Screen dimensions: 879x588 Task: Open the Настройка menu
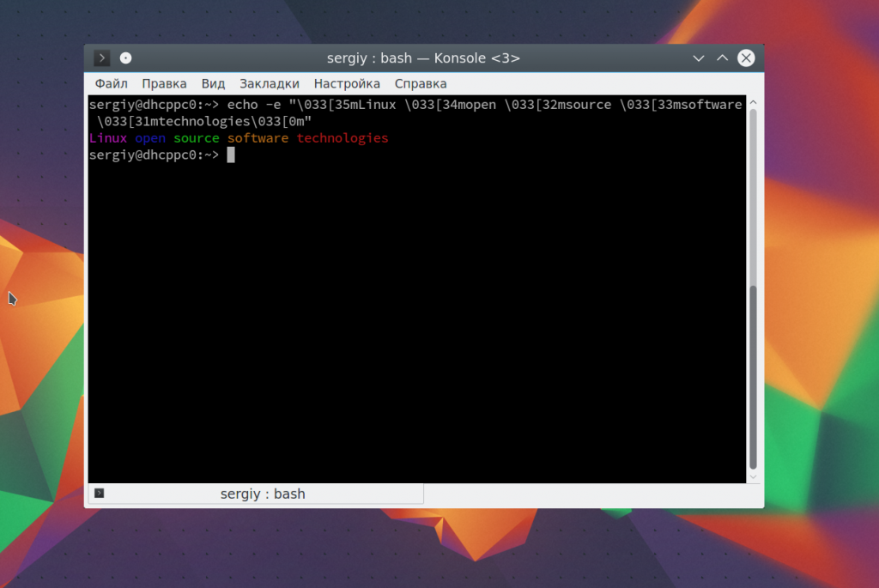pyautogui.click(x=347, y=83)
